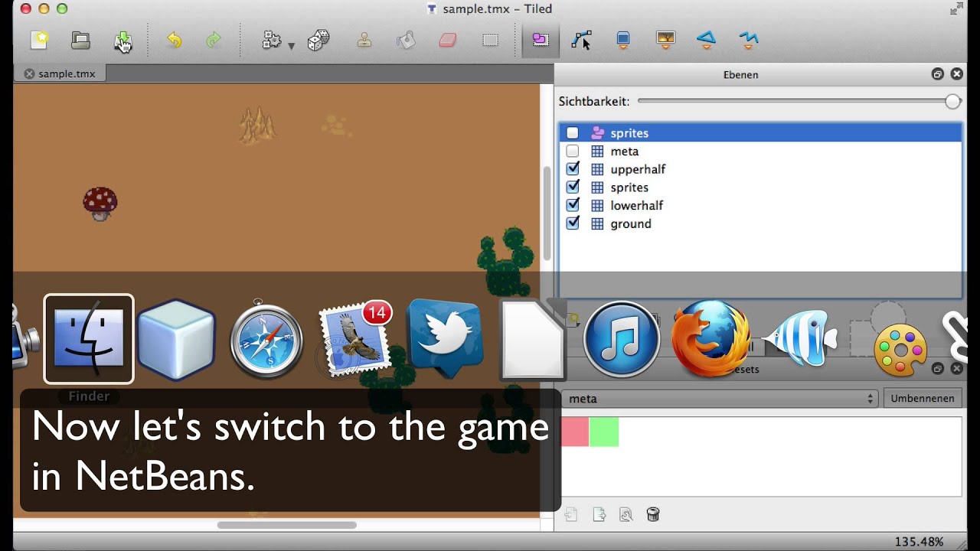980x551 pixels.
Task: Hide the ground layer
Action: tap(572, 223)
